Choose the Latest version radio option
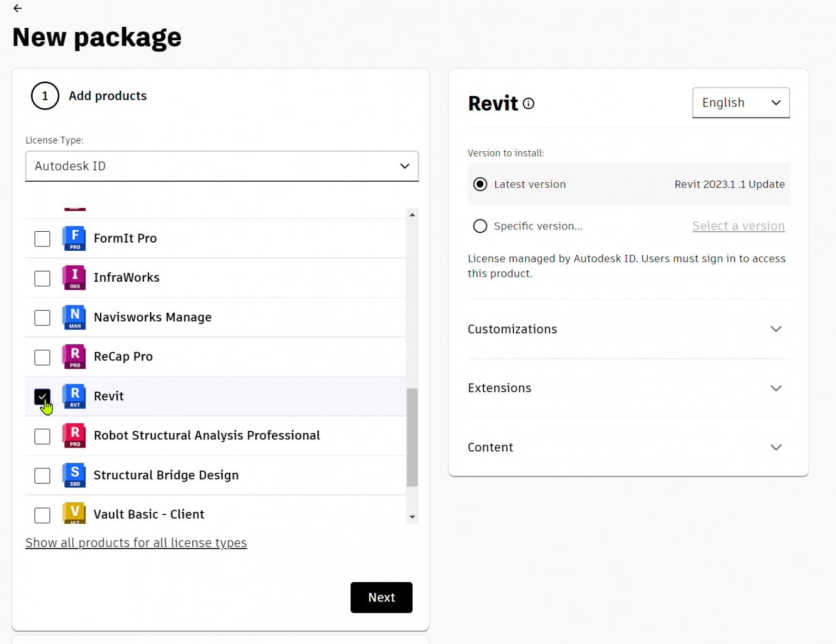Image resolution: width=836 pixels, height=644 pixels. 480,184
